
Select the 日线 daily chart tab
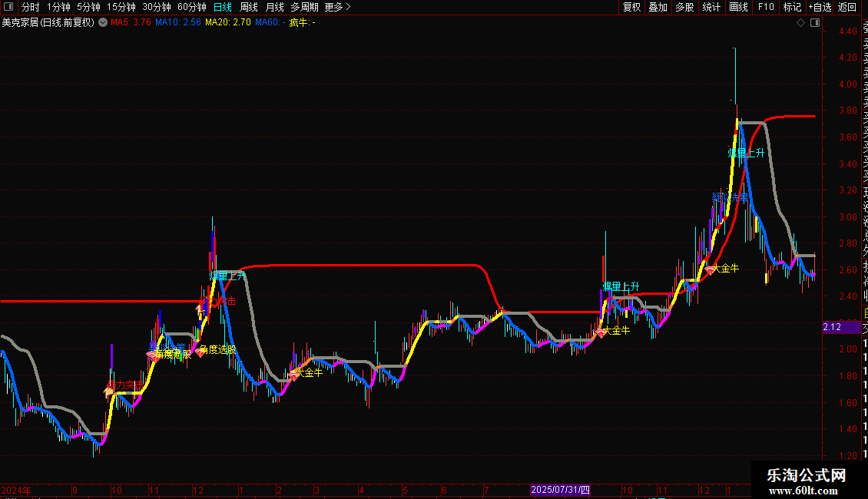coord(223,7)
